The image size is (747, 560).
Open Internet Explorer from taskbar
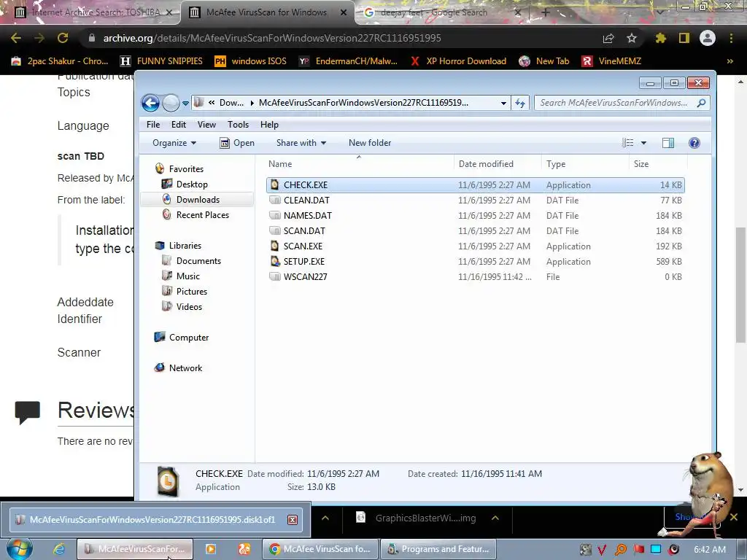pyautogui.click(x=59, y=549)
